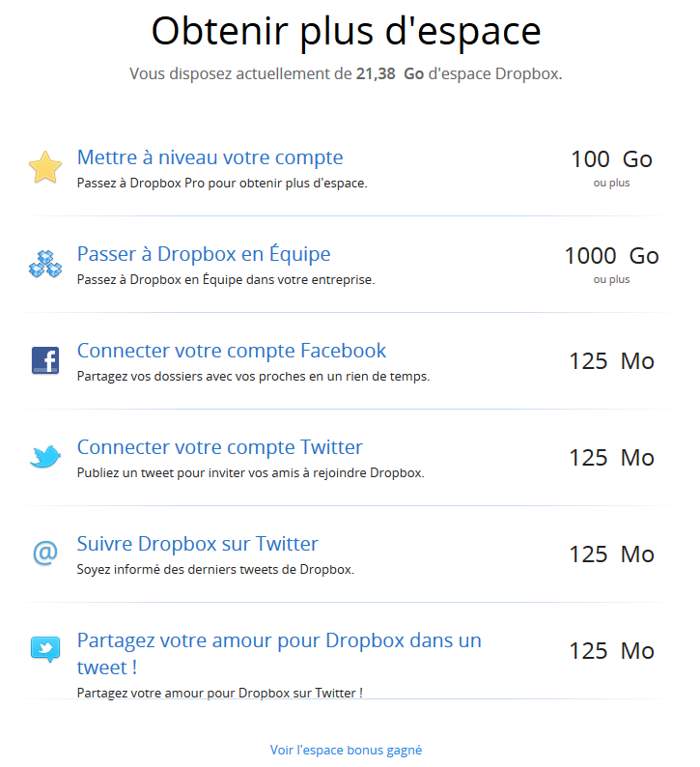Screen dimensions: 700x767
Task: Click the blue @ follow icon
Action: [45, 554]
